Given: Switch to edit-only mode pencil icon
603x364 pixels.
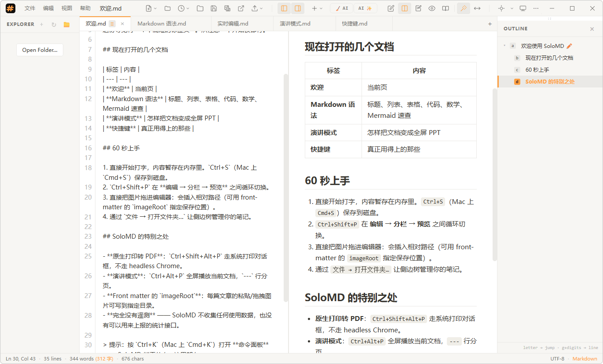Looking at the screenshot, I should point(391,8).
